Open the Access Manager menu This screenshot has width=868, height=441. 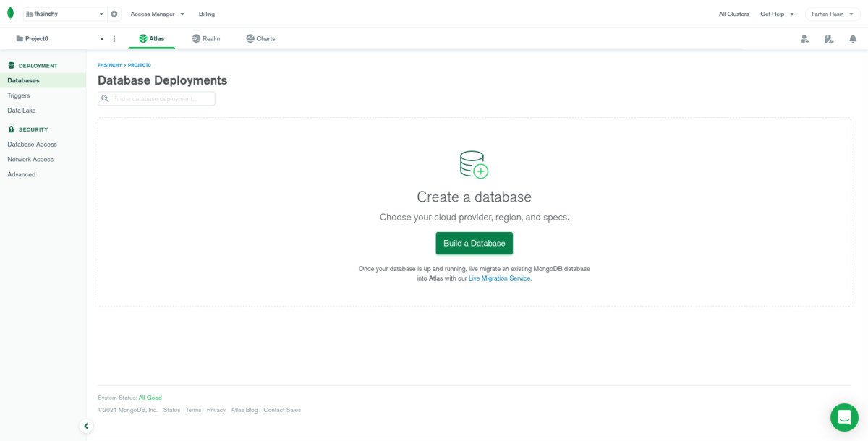pos(157,14)
